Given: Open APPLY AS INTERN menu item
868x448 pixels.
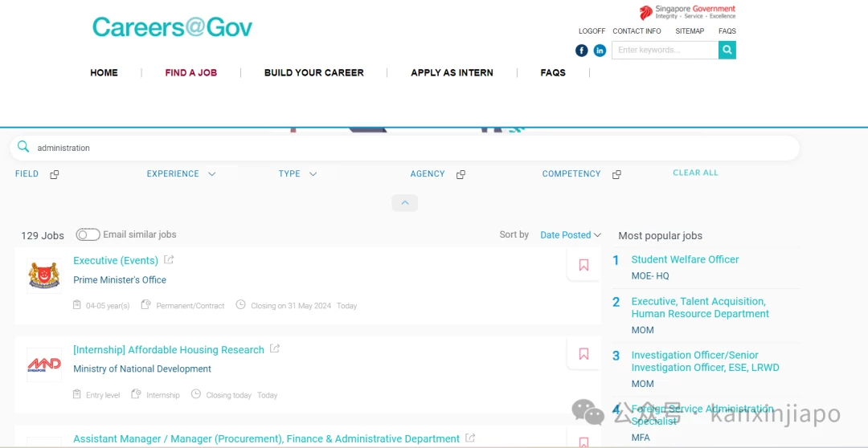Looking at the screenshot, I should click(452, 72).
